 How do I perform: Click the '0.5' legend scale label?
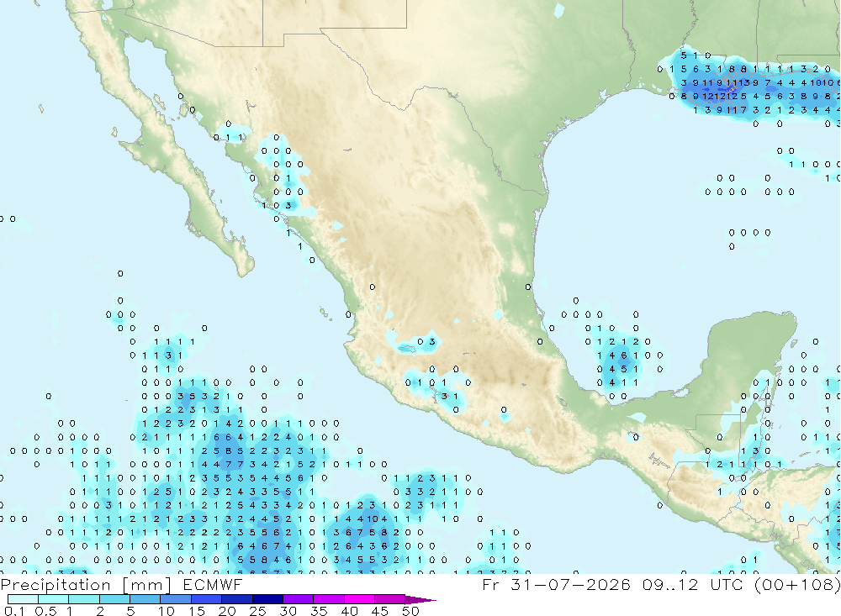tap(45, 611)
